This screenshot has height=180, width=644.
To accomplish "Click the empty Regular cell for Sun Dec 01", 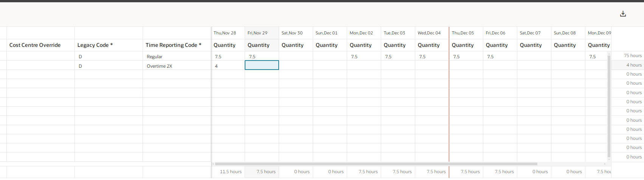I will [x=330, y=56].
